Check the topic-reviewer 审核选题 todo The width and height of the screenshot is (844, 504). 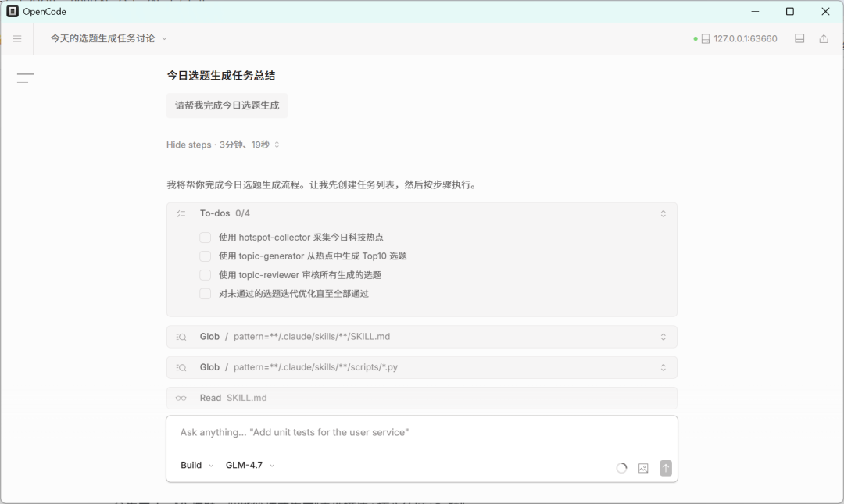(x=205, y=275)
